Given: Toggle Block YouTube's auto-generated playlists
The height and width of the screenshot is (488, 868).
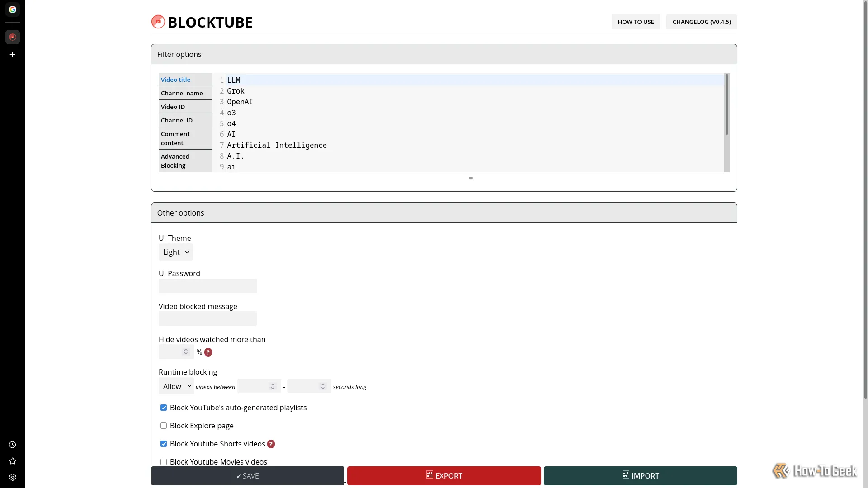Looking at the screenshot, I should pyautogui.click(x=164, y=408).
